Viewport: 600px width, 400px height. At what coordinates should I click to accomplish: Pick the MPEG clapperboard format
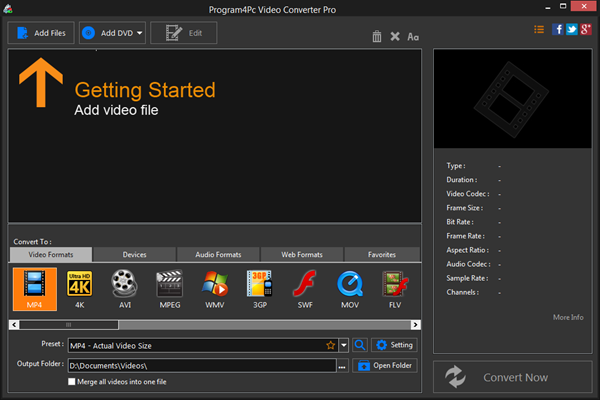[x=170, y=289]
